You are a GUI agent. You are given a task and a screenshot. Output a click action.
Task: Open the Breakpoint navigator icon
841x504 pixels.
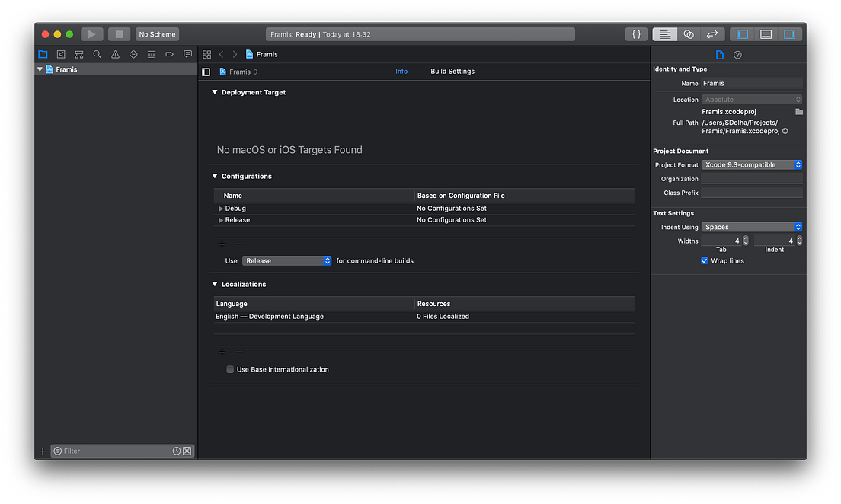[x=170, y=54]
